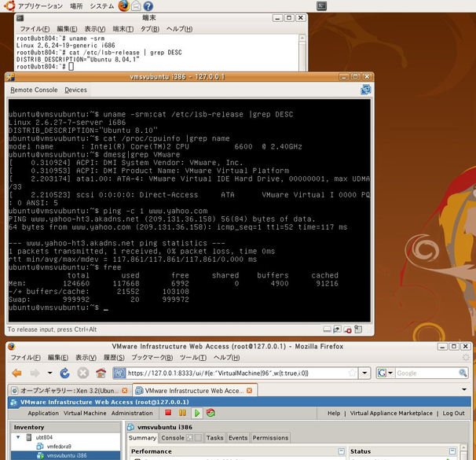
Task: Click the disconnected device icon with red X
Action: pyautogui.click(x=348, y=329)
